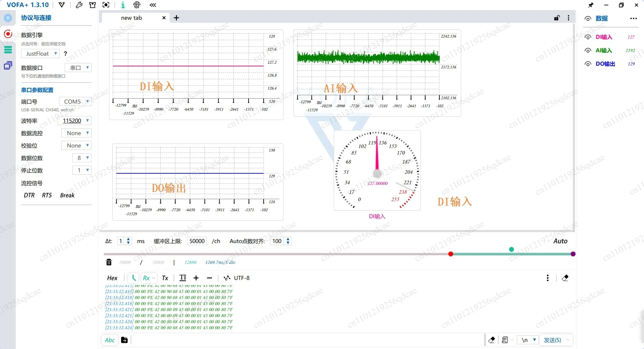Select the new tab tab
Viewport: 644px width, 349px height.
click(131, 18)
